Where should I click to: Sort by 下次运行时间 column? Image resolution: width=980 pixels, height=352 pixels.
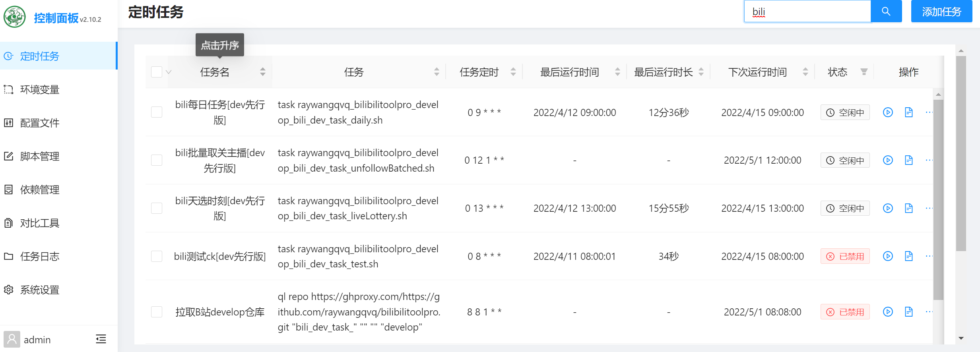[x=757, y=72]
